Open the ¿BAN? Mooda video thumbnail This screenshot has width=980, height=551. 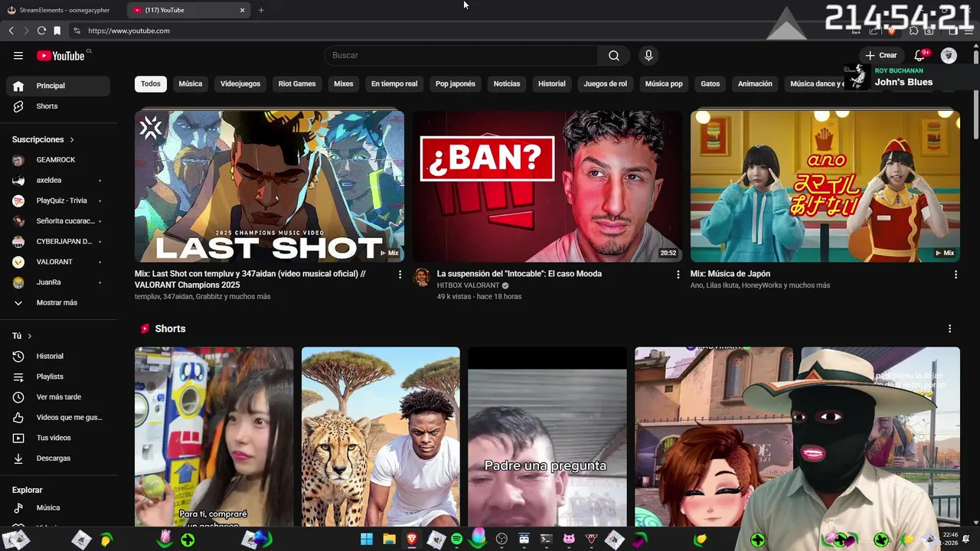[547, 186]
